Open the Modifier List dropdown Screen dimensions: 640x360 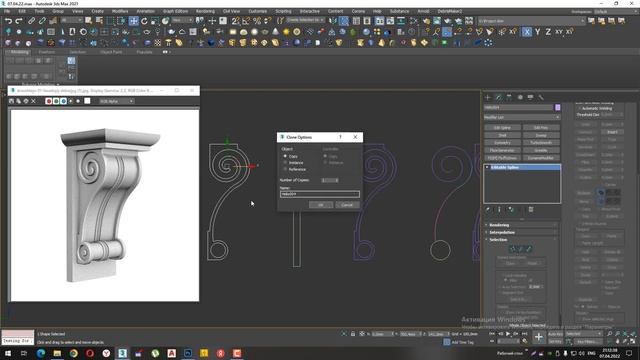point(522,117)
